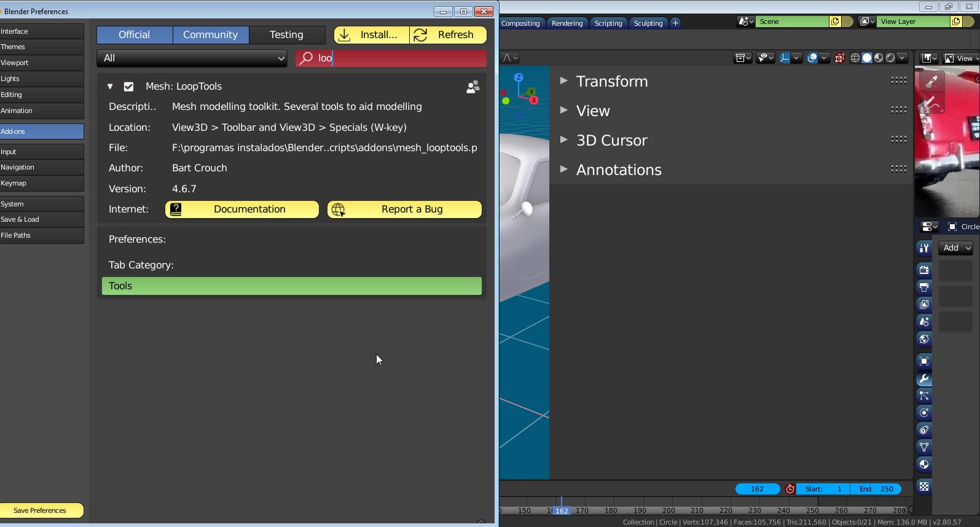Switch to the Scripting workspace tab
The height and width of the screenshot is (527, 980).
point(608,23)
